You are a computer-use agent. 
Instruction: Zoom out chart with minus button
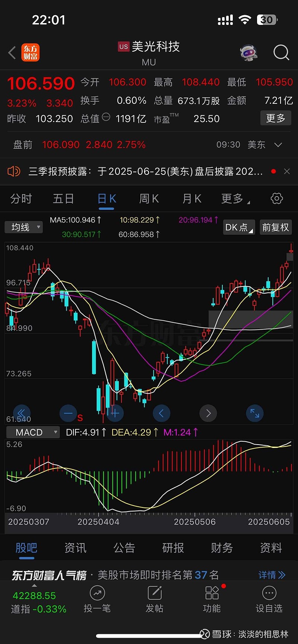pyautogui.click(x=68, y=413)
